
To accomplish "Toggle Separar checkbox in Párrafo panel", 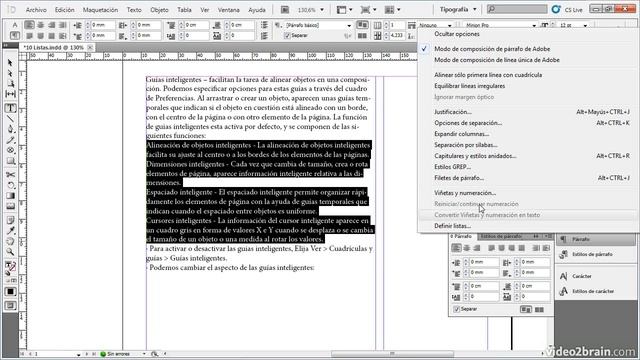I will pyautogui.click(x=457, y=309).
